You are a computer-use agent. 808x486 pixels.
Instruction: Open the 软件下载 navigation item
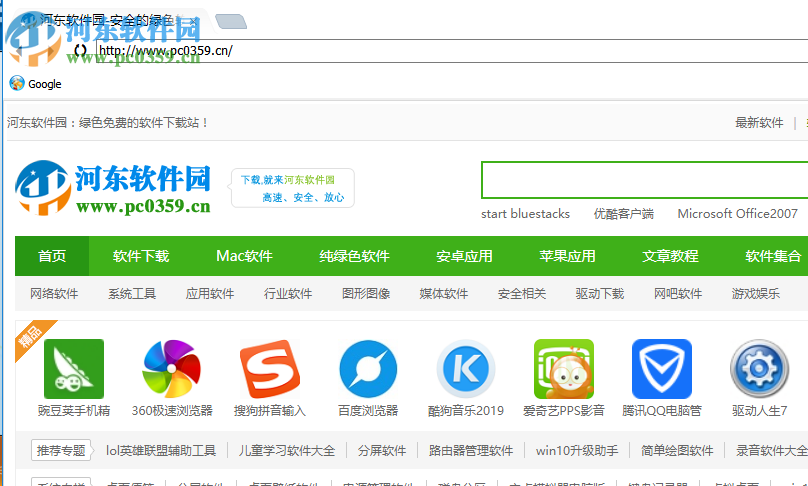click(x=141, y=256)
